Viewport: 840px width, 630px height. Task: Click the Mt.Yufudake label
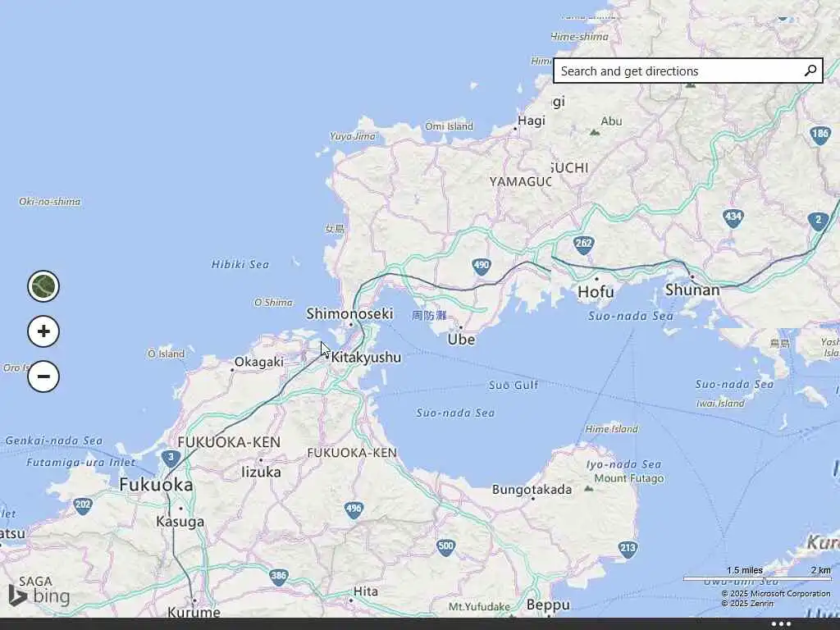click(479, 607)
